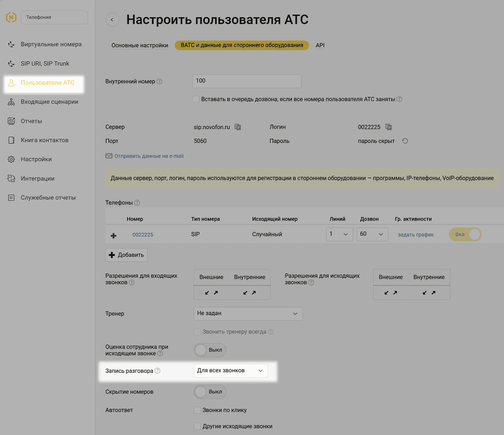Enable the Скрытие номеров toggle
Image resolution: width=504 pixels, height=435 pixels.
pyautogui.click(x=210, y=392)
